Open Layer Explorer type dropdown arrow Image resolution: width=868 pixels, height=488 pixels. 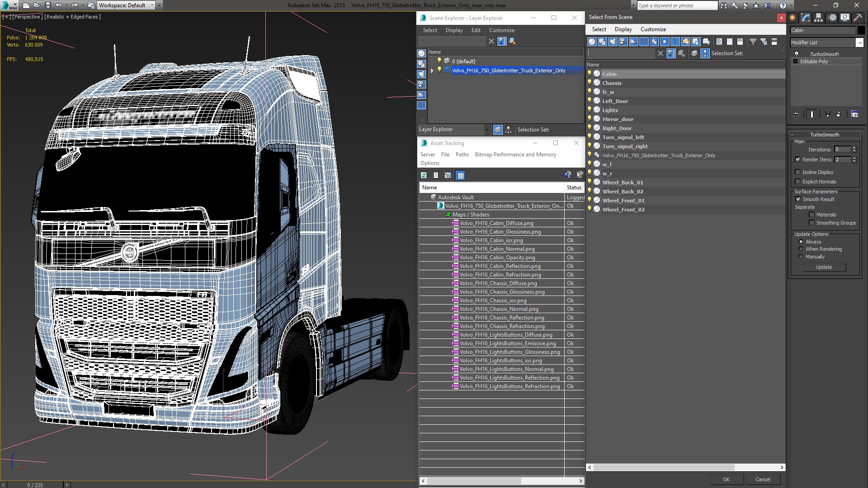(x=487, y=130)
